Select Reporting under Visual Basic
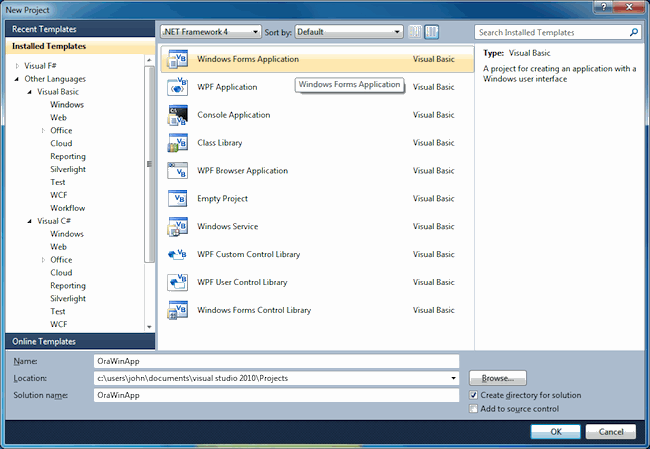 (68, 156)
